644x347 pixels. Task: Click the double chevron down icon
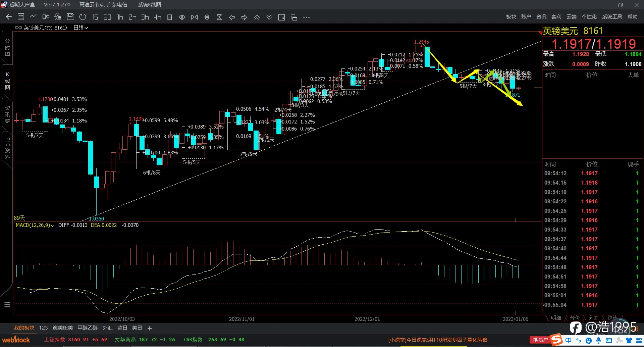coord(269,17)
